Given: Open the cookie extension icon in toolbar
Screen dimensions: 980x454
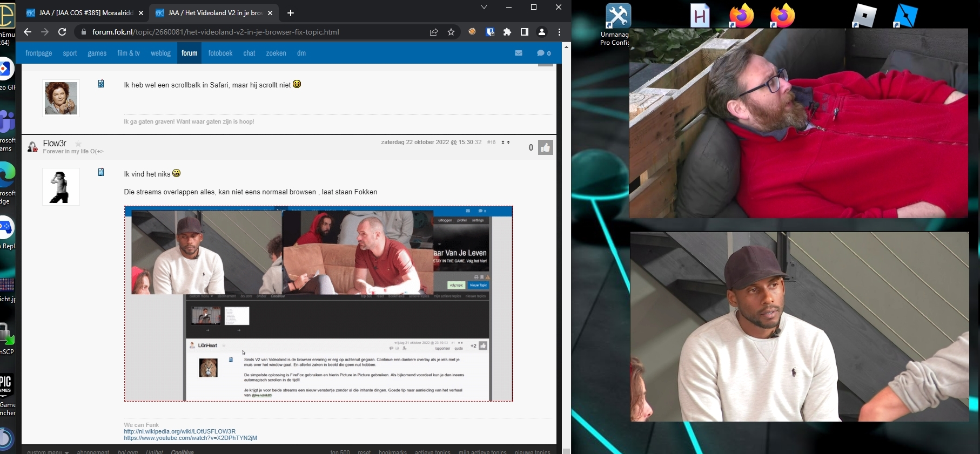Looking at the screenshot, I should click(x=472, y=32).
